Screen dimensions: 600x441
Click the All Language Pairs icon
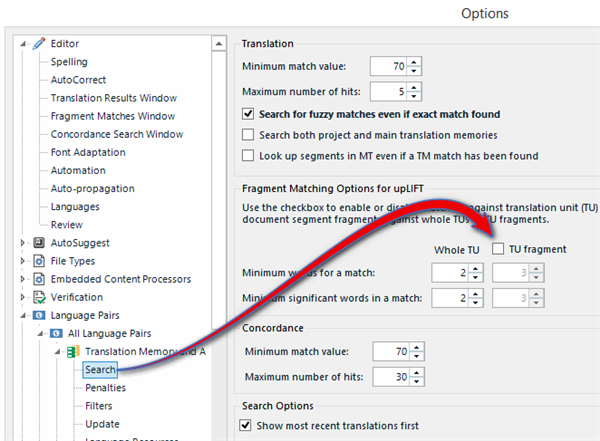56,333
